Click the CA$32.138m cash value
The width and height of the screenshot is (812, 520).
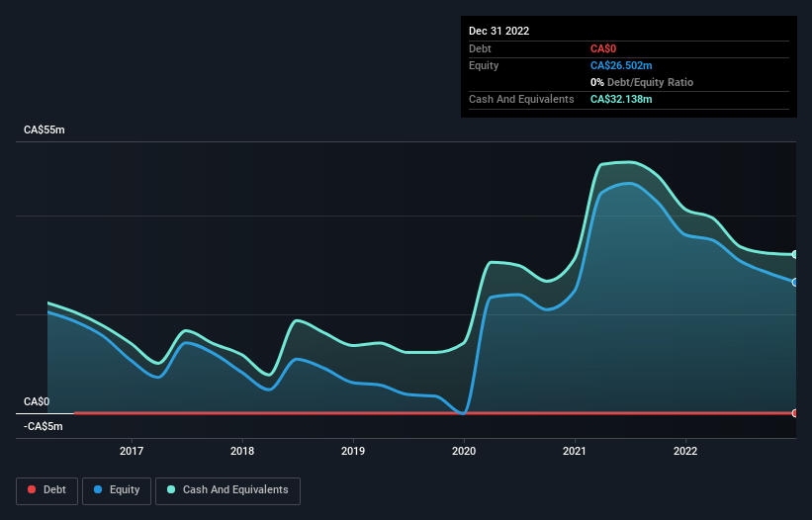pos(621,99)
